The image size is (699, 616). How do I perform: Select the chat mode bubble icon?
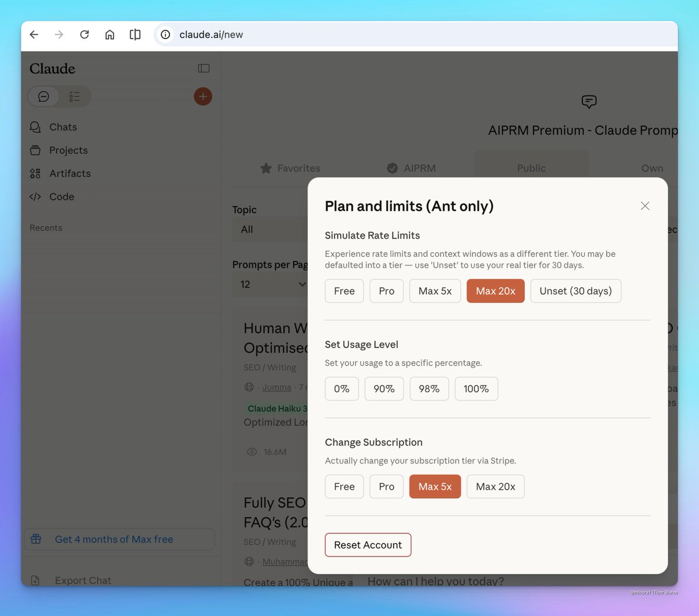[x=44, y=97]
